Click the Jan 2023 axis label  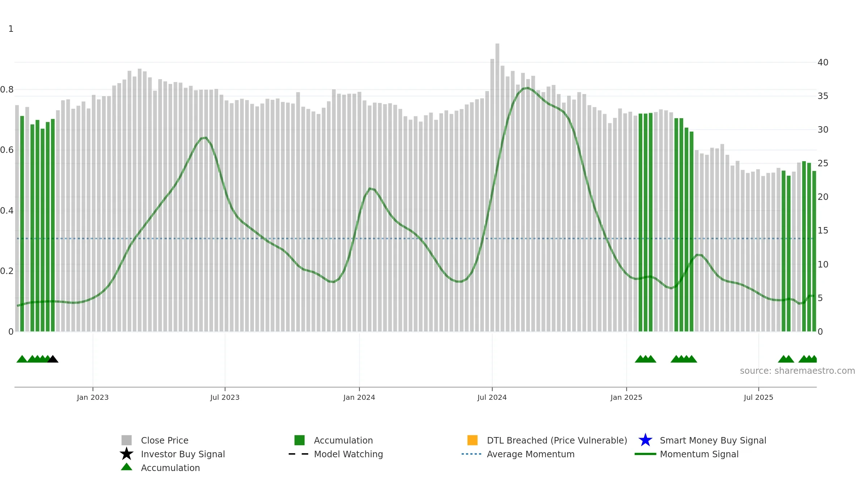93,397
